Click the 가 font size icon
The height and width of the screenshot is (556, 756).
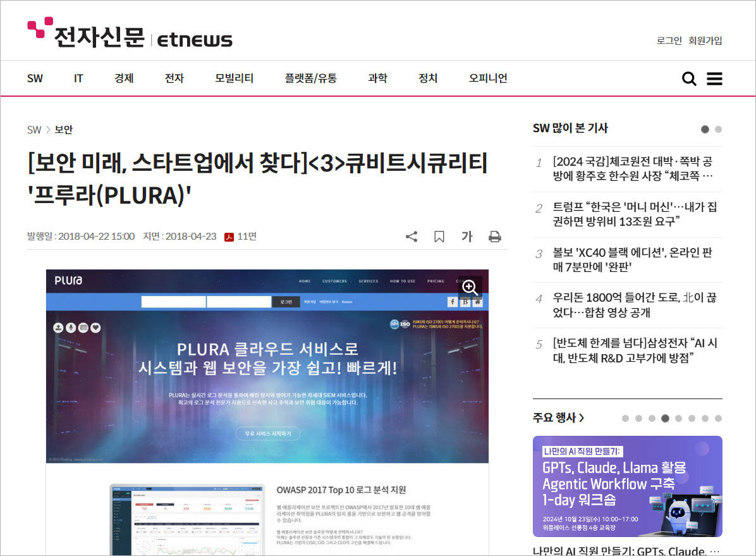coord(466,237)
